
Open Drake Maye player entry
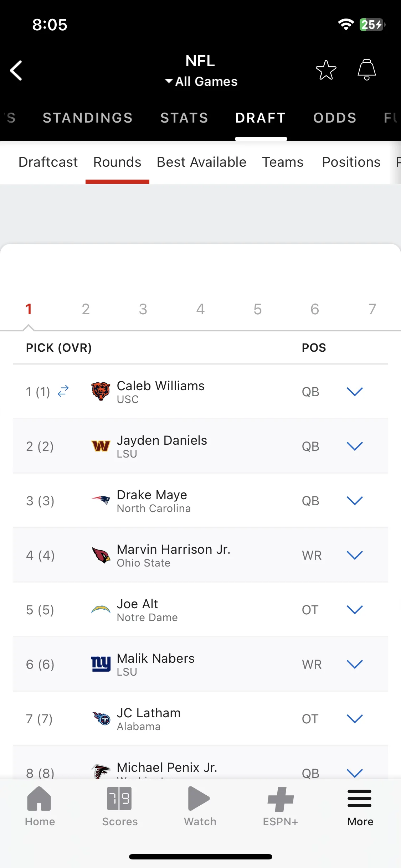click(200, 501)
